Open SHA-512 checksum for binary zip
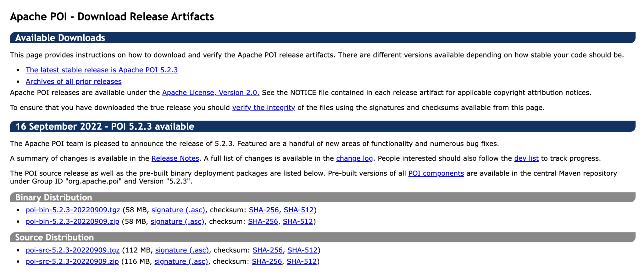 pyautogui.click(x=298, y=221)
